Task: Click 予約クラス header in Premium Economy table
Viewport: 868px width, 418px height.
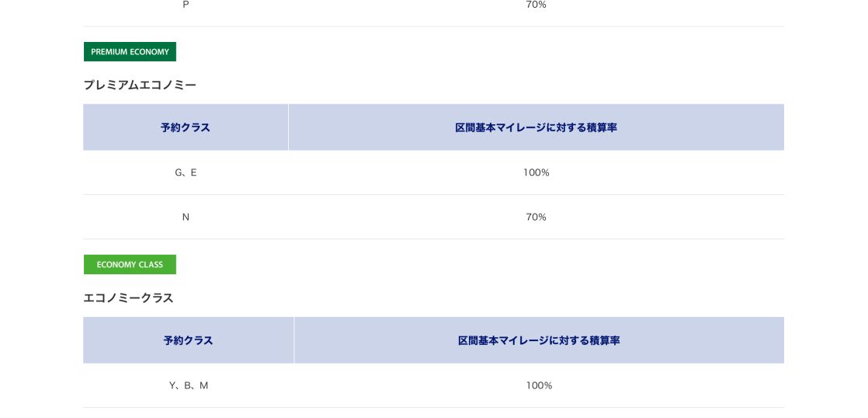Action: [186, 127]
